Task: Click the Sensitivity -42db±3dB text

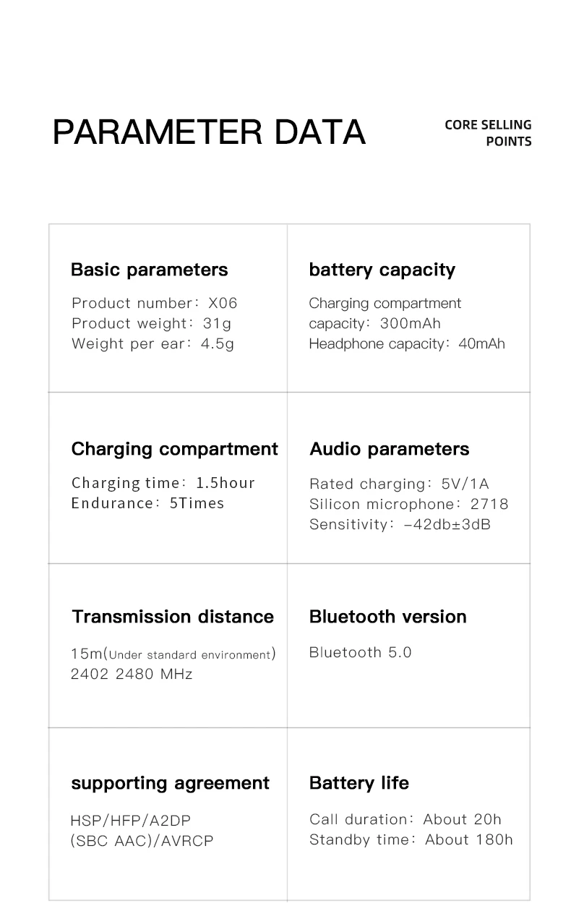Action: pos(400,524)
